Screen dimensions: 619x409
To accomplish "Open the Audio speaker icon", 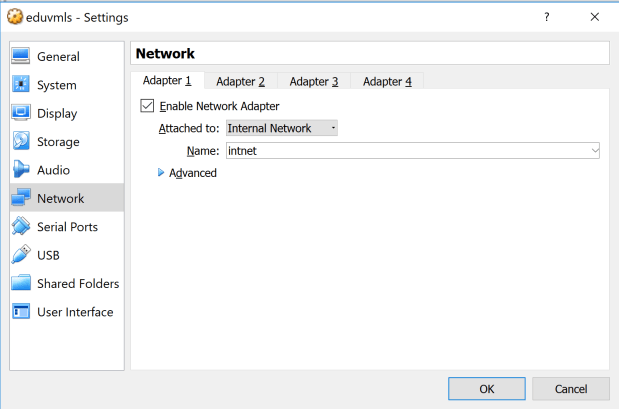I will pos(21,170).
